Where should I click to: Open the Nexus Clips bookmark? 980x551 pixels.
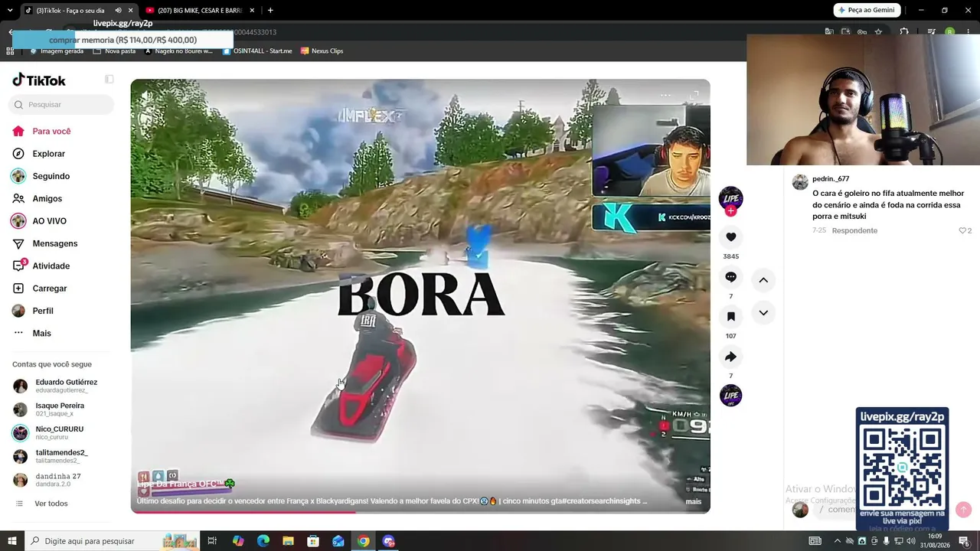click(x=322, y=51)
